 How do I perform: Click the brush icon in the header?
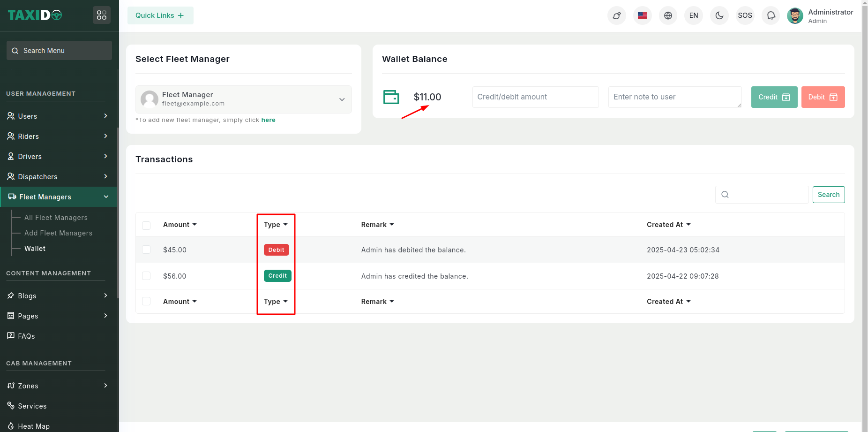(x=616, y=15)
